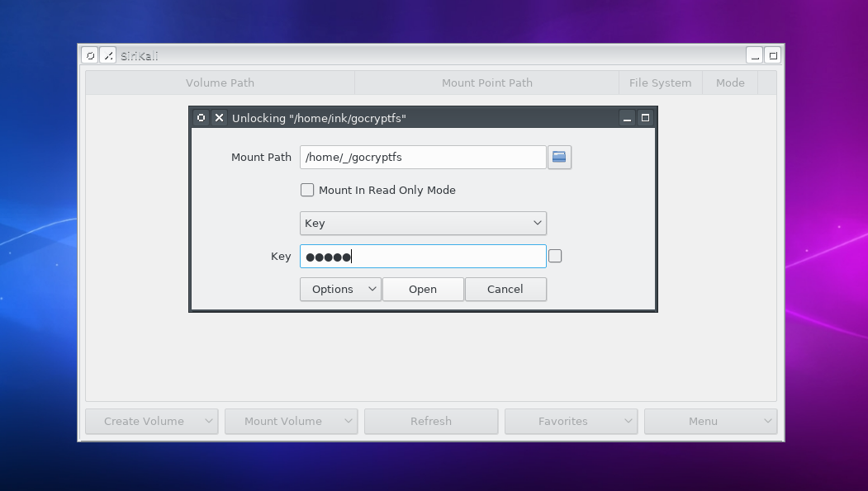Screen dimensions: 868x491
Task: Cancel the unlocking dialog
Action: (x=505, y=289)
